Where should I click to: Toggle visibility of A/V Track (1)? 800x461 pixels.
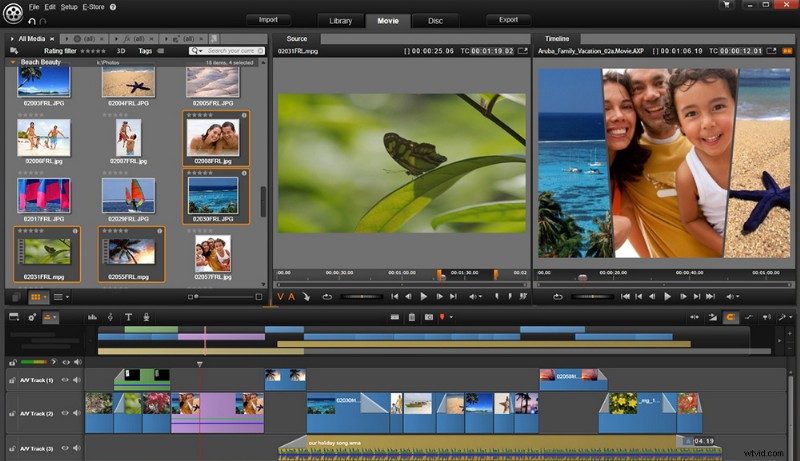coord(65,380)
